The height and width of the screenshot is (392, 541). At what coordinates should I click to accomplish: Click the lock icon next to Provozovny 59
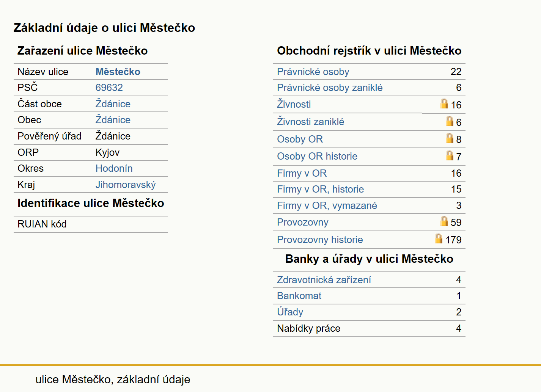pyautogui.click(x=444, y=221)
